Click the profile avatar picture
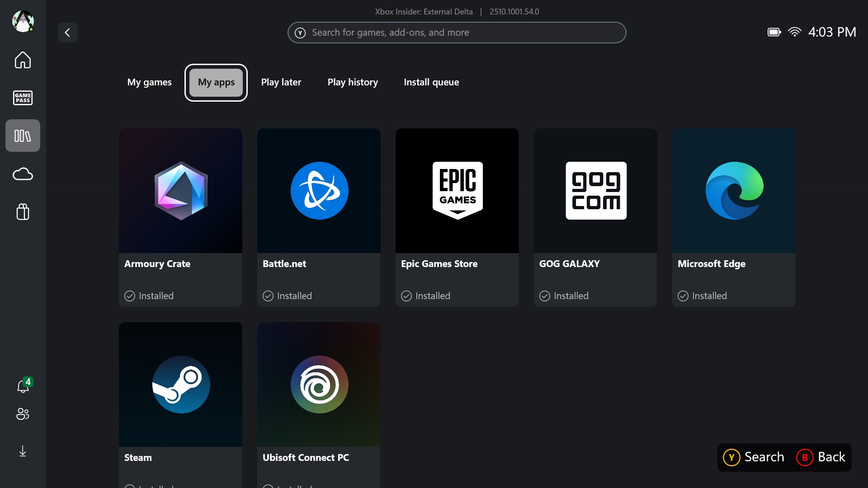The image size is (868, 488). click(x=23, y=21)
